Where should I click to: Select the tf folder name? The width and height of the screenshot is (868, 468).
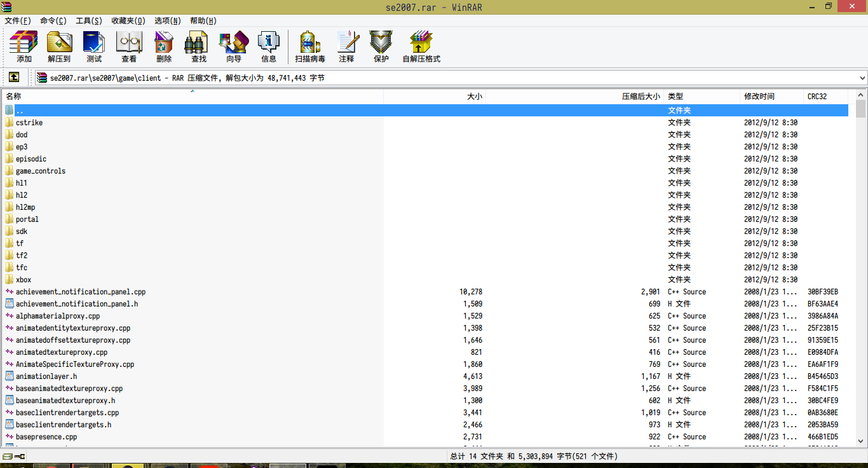(x=20, y=244)
